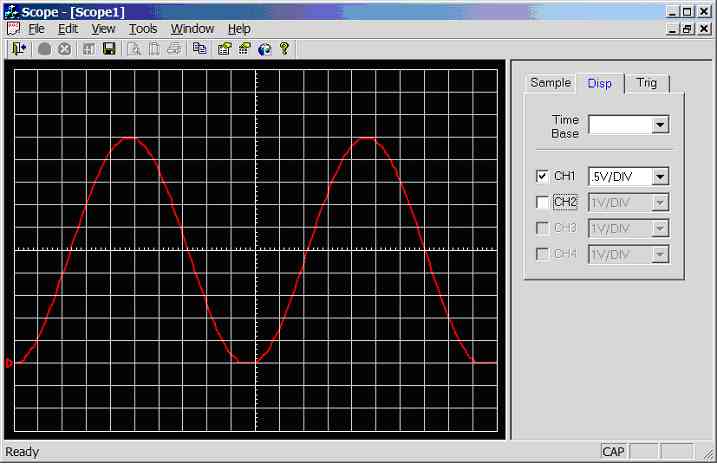717x464 pixels.
Task: Open the View menu
Action: 103,29
